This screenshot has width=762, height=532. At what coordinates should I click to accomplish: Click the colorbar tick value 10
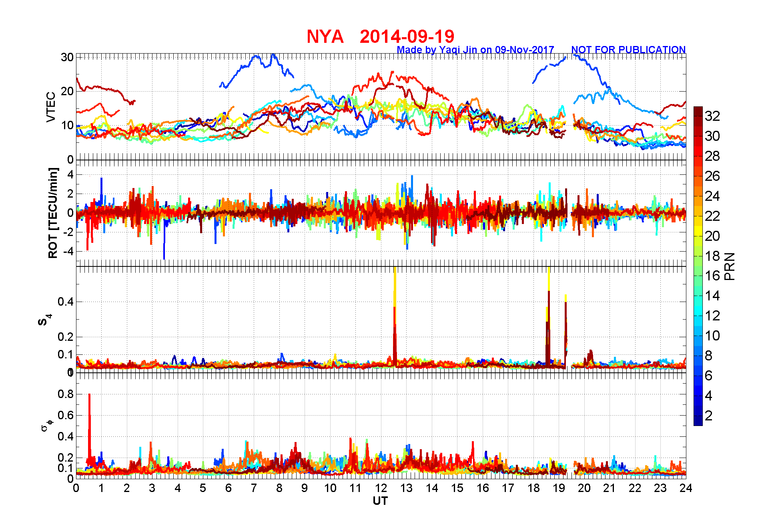click(712, 336)
